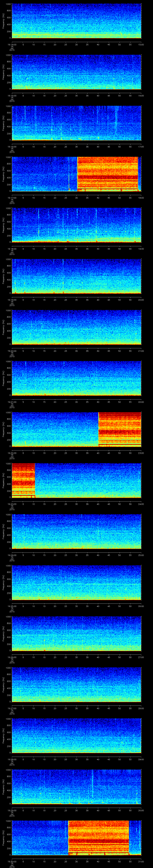Click the 19:24:00 start time label
Screen dimensions: 153x868
pos(12,555)
